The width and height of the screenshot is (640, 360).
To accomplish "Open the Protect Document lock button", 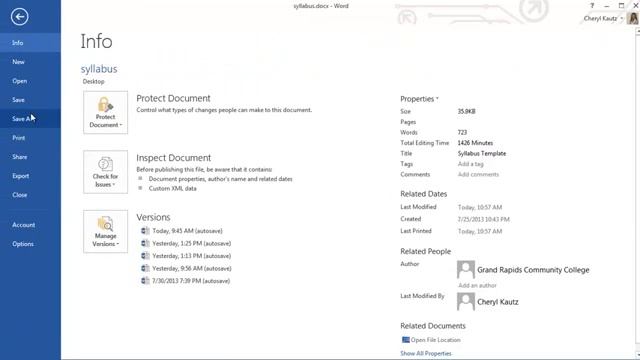I will pyautogui.click(x=105, y=112).
